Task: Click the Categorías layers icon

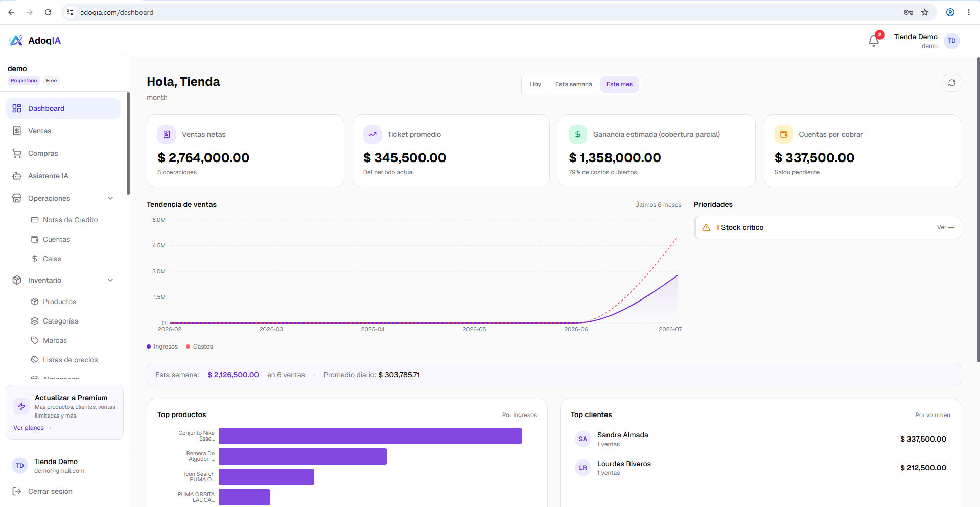Action: pyautogui.click(x=35, y=321)
